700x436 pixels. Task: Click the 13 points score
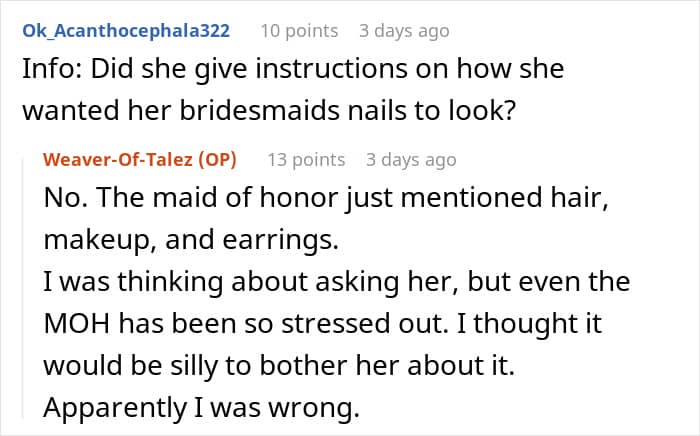(x=306, y=159)
